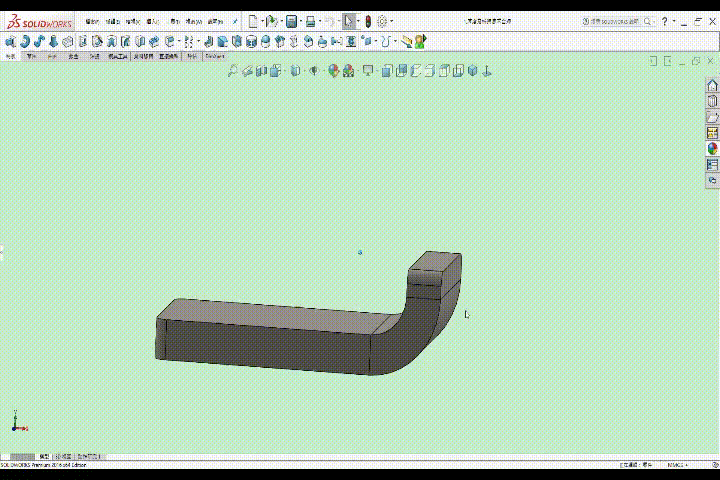Open the Design Library task pane tab

click(712, 101)
